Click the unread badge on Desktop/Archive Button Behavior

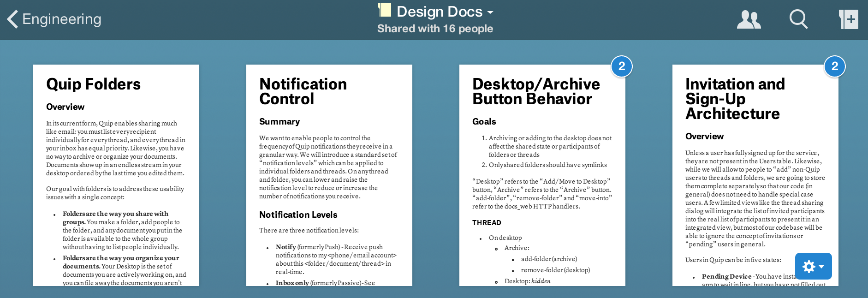click(622, 66)
